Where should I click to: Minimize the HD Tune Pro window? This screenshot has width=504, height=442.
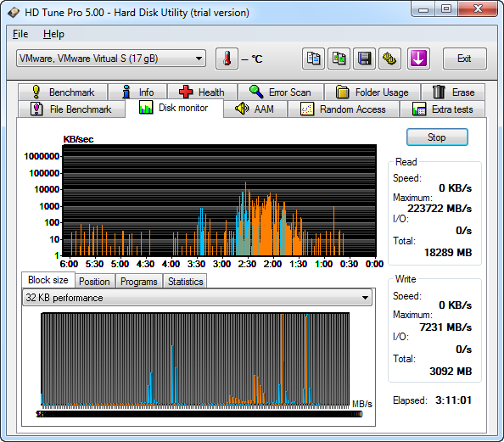point(423,9)
